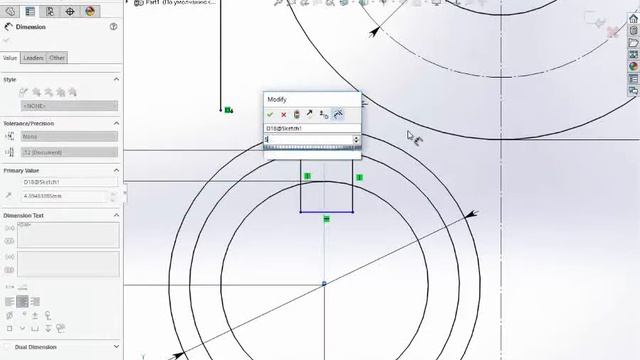Click the lower dimension text box
Image resolution: width=640 pixels, height=360 pixels.
[68, 264]
